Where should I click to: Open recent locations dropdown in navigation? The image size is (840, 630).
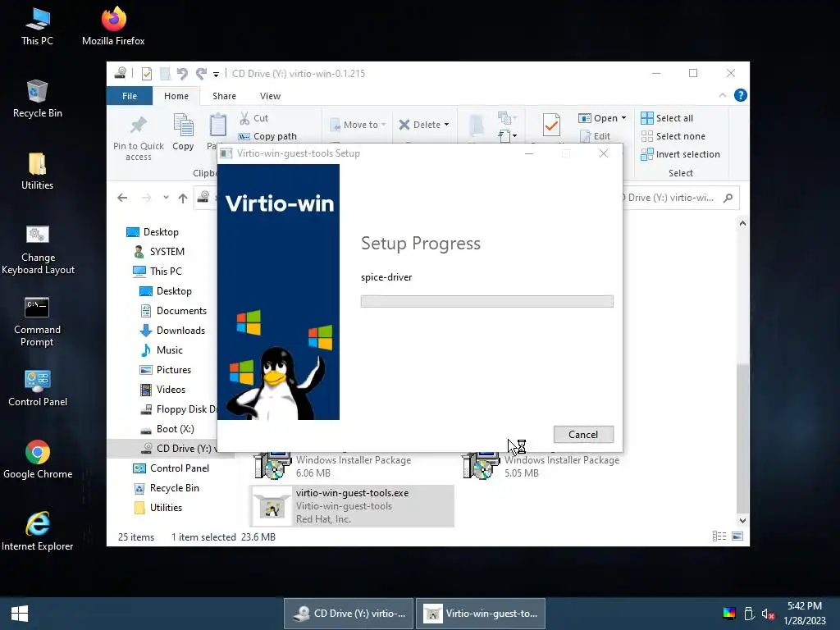click(166, 198)
